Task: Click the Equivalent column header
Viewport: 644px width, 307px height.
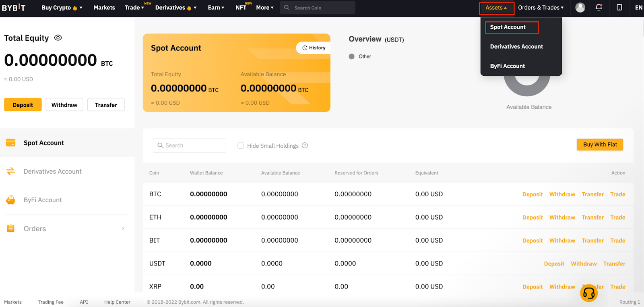Action: coord(427,173)
